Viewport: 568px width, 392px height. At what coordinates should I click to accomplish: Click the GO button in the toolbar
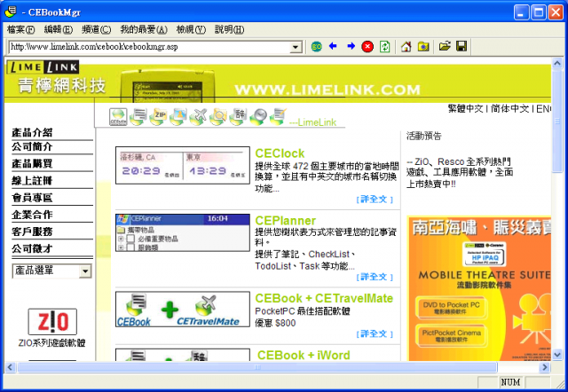pyautogui.click(x=316, y=46)
